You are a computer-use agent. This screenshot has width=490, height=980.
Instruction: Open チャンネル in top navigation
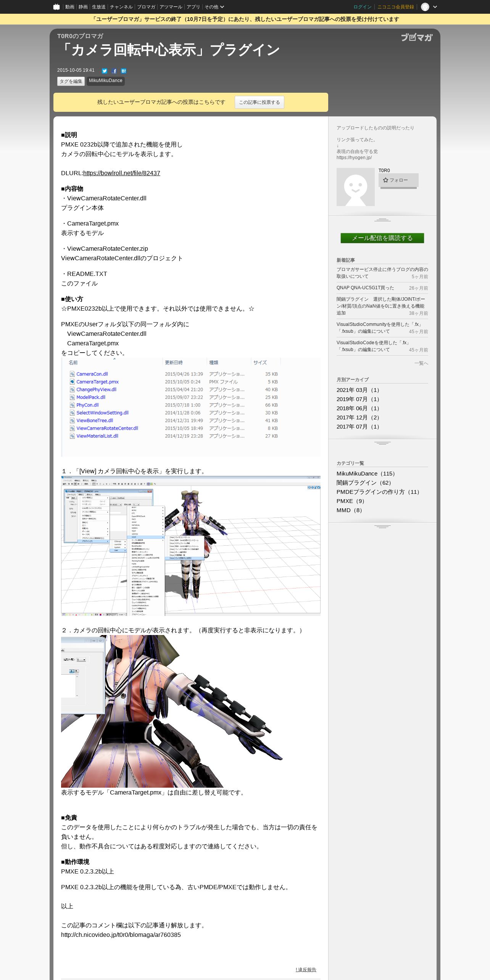coord(121,7)
